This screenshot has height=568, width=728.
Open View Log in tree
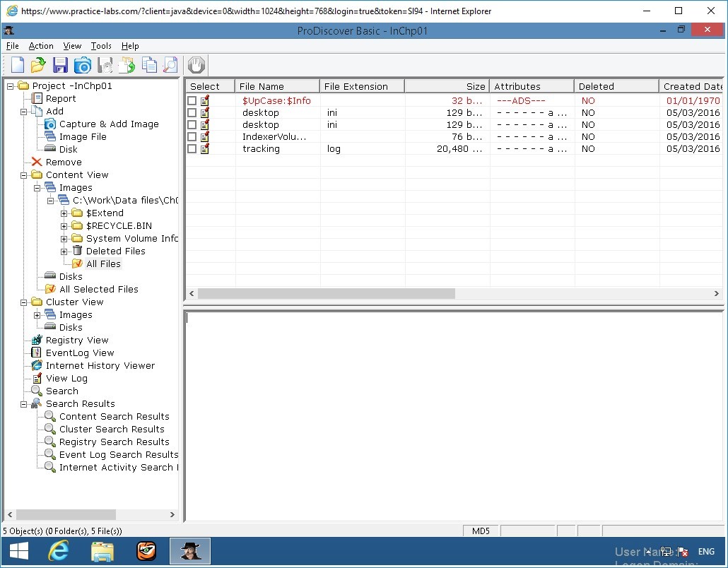pos(66,378)
